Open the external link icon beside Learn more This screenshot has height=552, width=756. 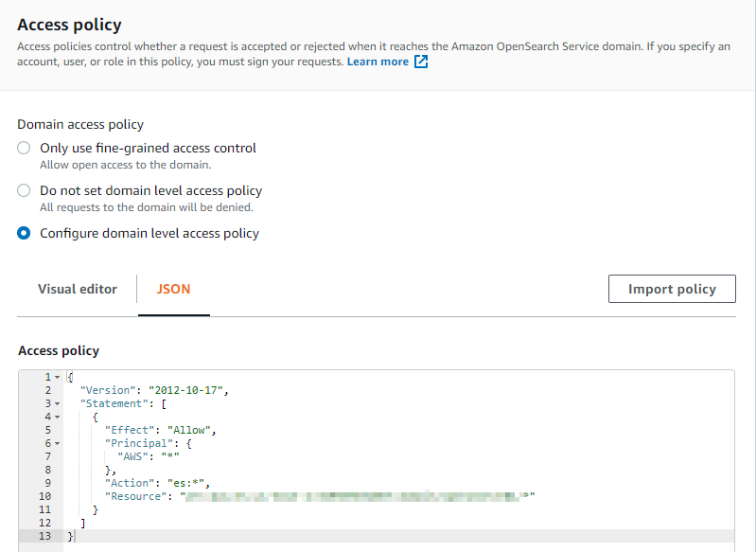(421, 62)
